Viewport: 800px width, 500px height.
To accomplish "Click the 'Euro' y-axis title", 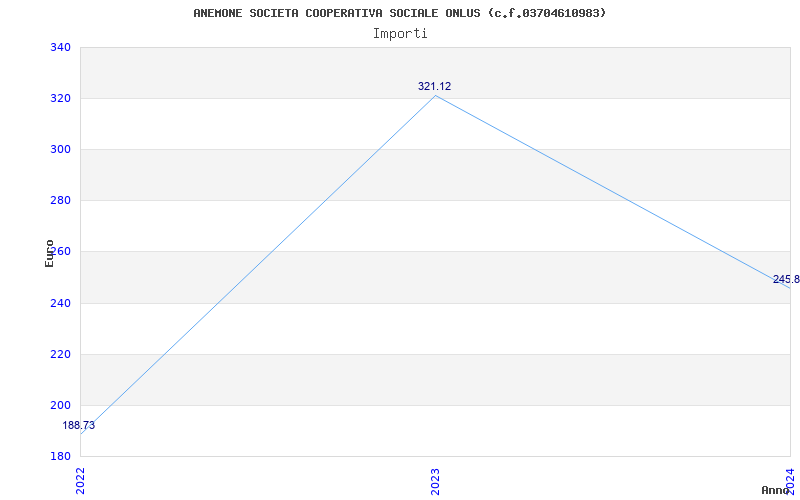I will coord(49,253).
